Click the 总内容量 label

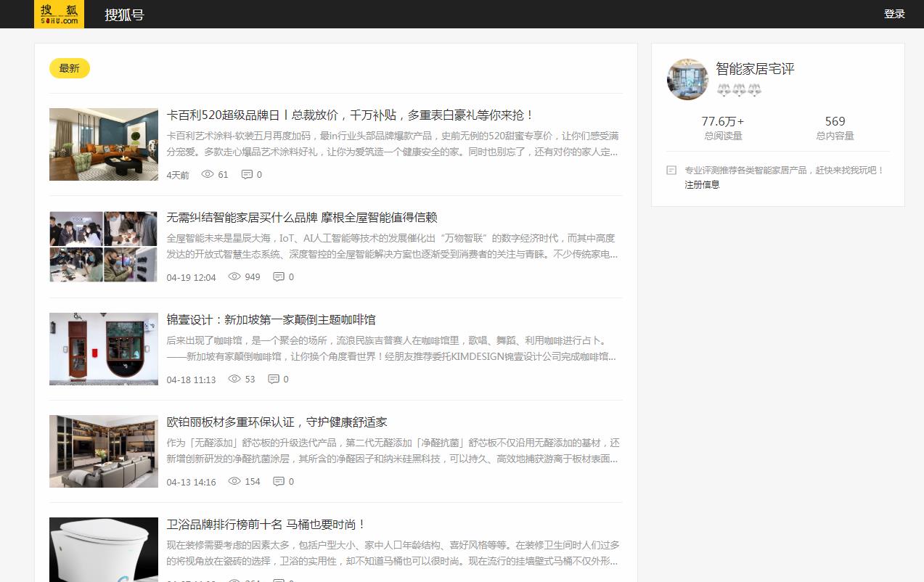tap(835, 136)
